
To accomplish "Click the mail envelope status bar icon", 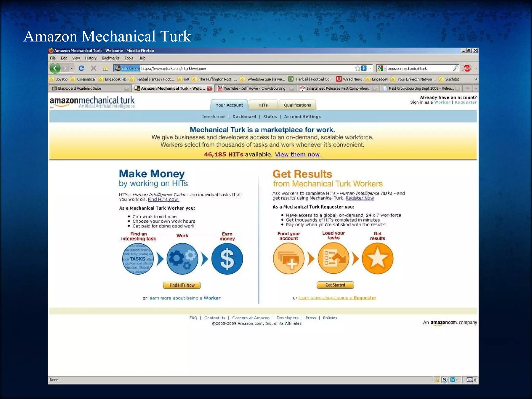I will tap(469, 380).
